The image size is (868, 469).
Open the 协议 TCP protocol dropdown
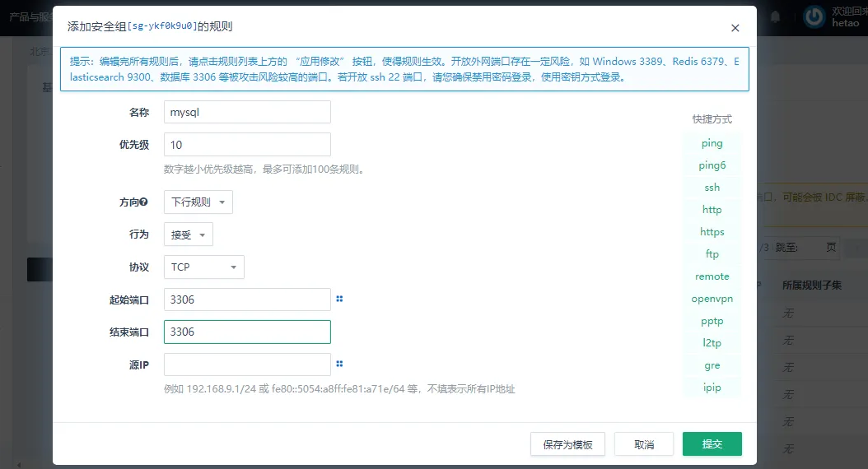tap(203, 267)
